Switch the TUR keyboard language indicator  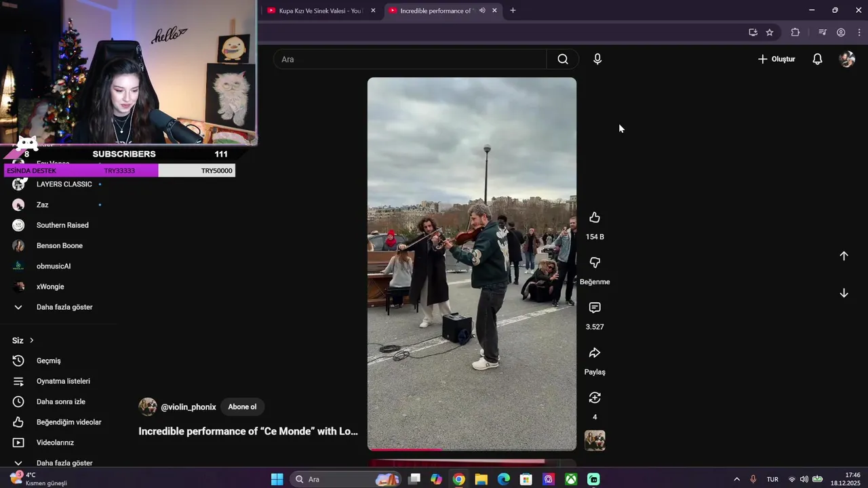point(772,479)
